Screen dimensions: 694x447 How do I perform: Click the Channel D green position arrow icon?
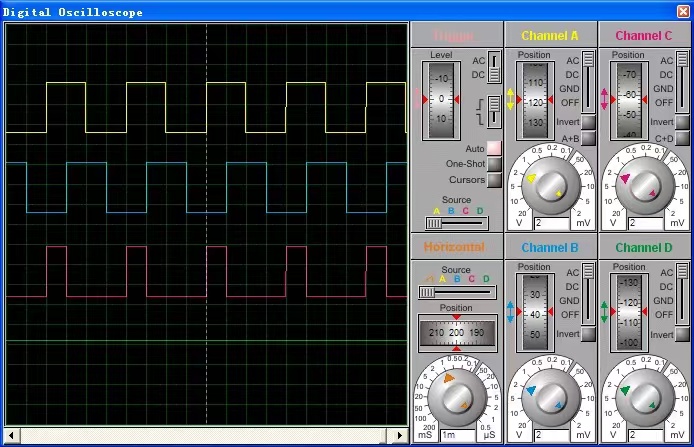(605, 312)
